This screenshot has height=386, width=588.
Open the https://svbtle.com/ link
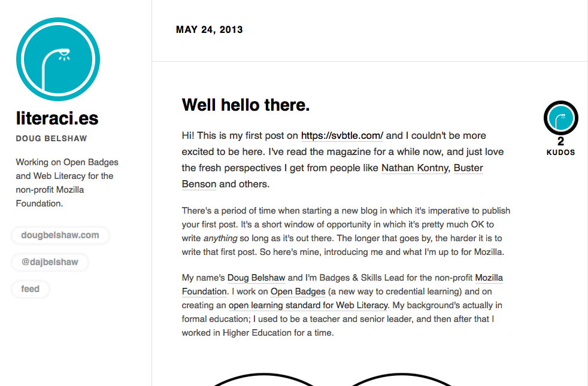tap(342, 136)
